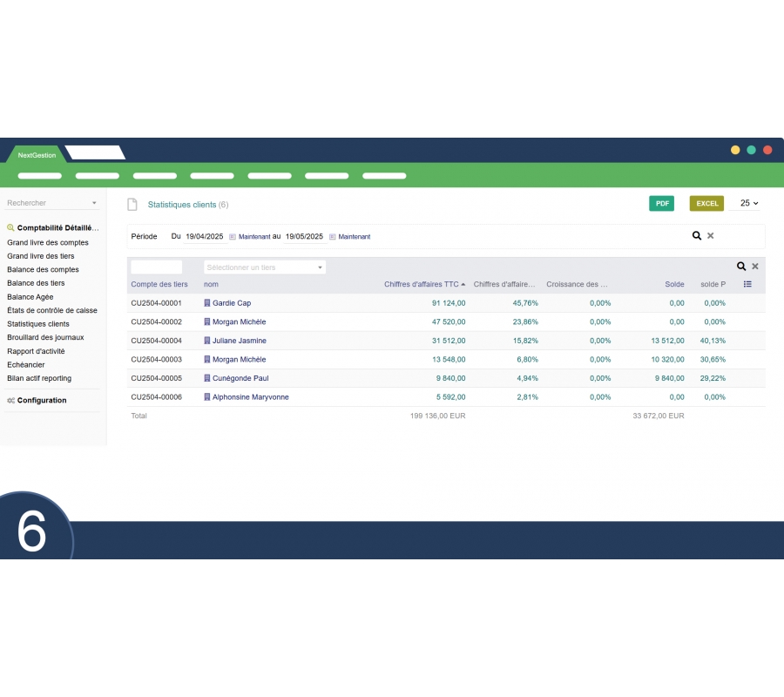
Task: Click the search magnifier in Période row
Action: tap(696, 235)
